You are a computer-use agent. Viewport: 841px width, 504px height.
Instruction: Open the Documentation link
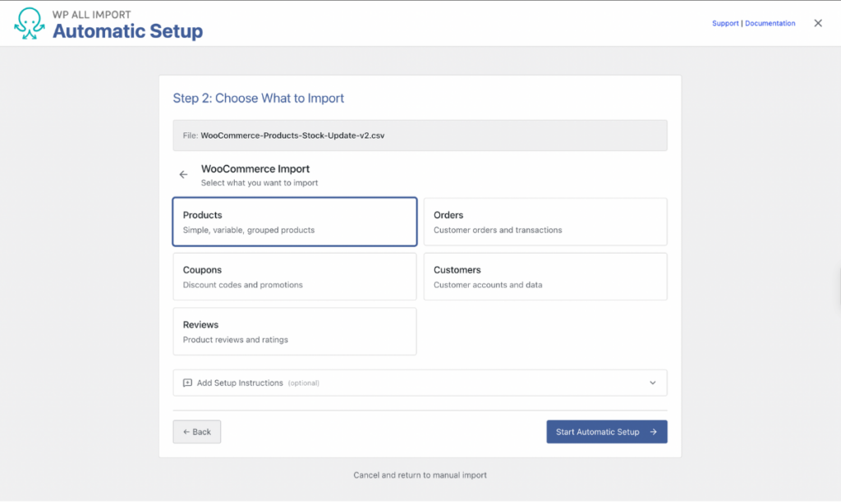click(x=770, y=23)
